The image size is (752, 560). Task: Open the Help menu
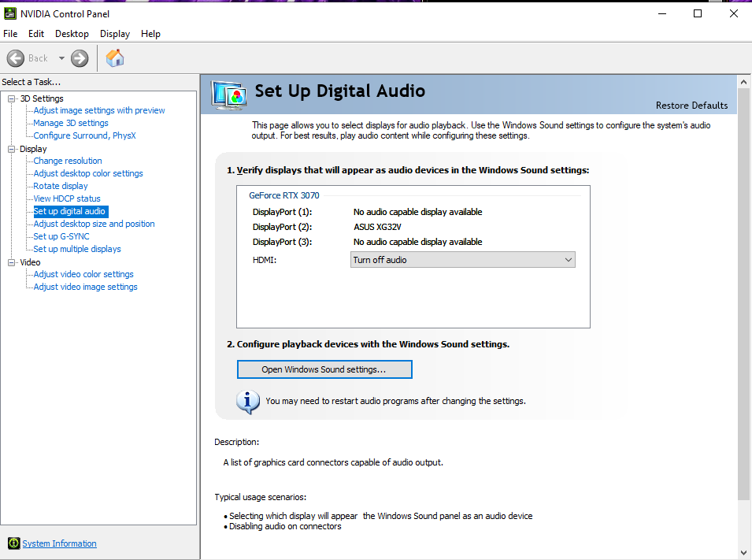tap(150, 34)
